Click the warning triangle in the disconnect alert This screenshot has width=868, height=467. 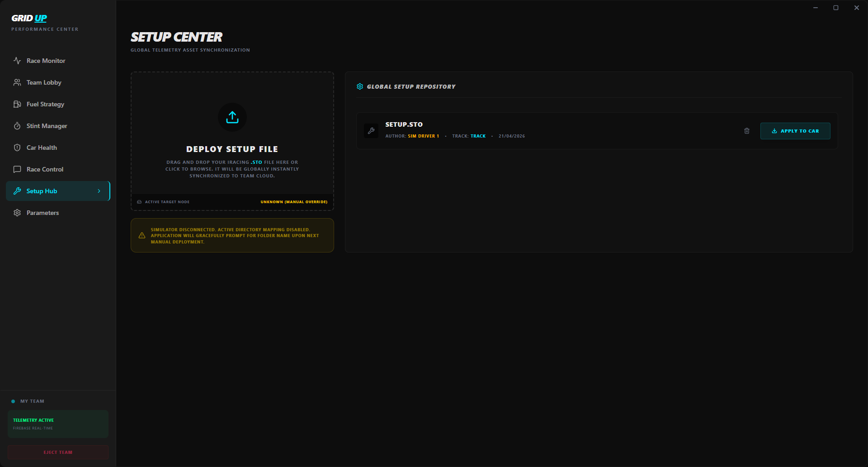(x=142, y=235)
